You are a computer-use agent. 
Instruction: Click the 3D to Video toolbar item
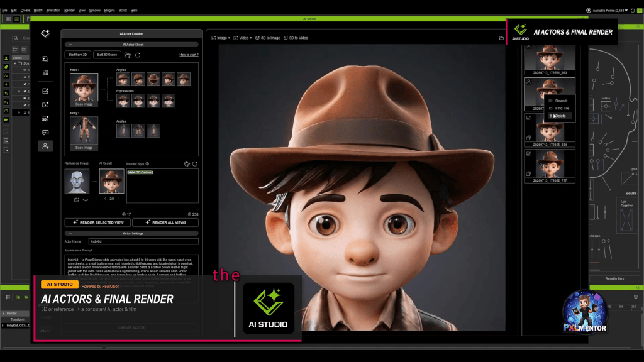click(296, 38)
